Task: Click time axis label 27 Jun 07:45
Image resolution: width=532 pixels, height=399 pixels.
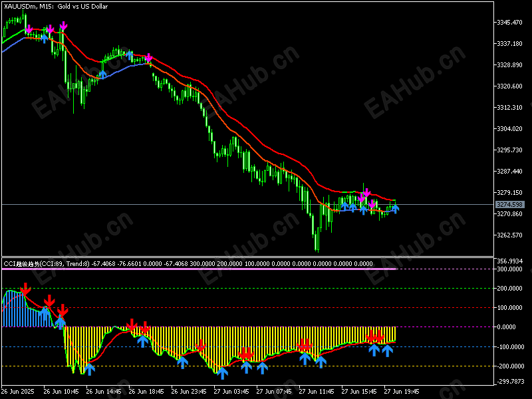Action: coord(274,391)
